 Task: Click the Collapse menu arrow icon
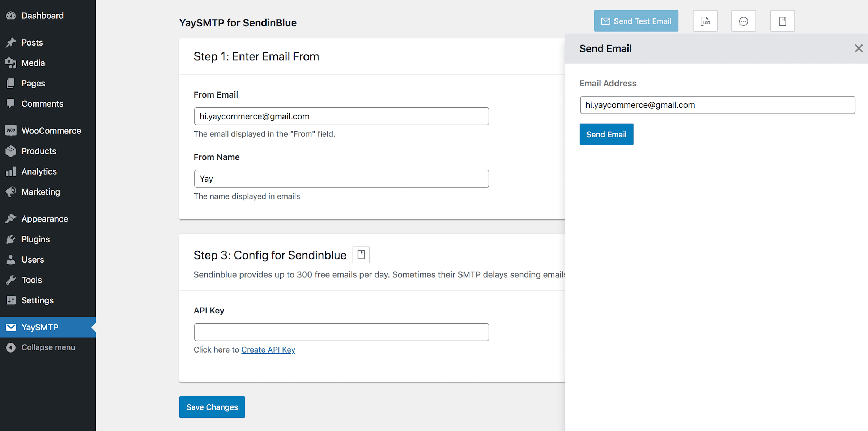11,347
